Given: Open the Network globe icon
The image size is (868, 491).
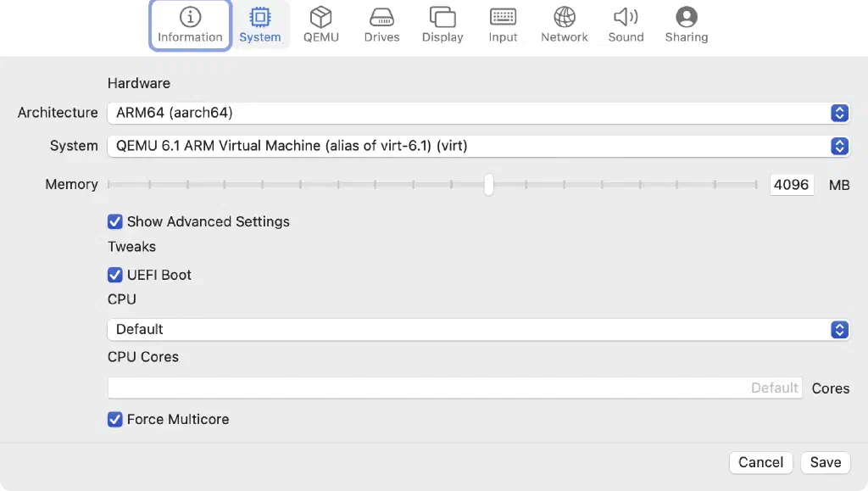Looking at the screenshot, I should (x=564, y=18).
